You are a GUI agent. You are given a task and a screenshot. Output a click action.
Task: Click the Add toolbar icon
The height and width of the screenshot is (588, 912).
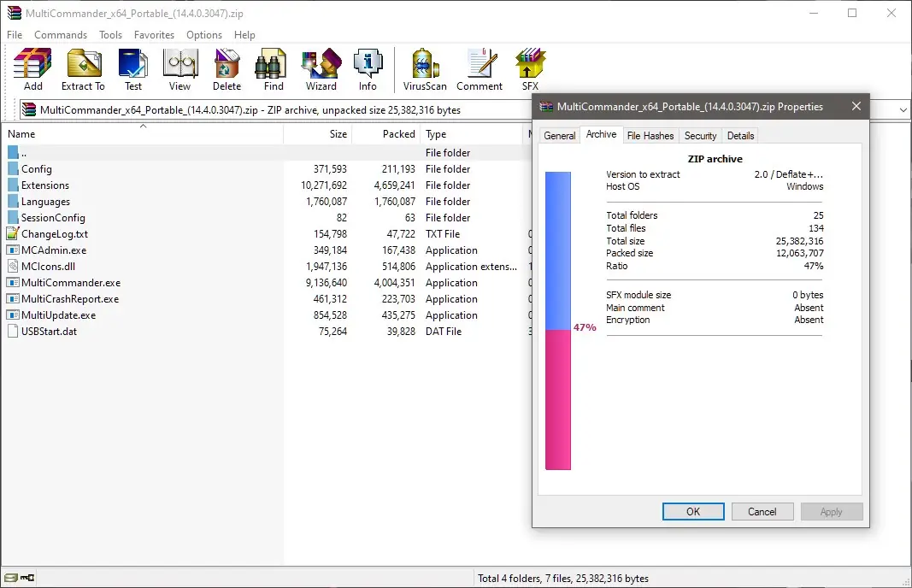coord(32,70)
